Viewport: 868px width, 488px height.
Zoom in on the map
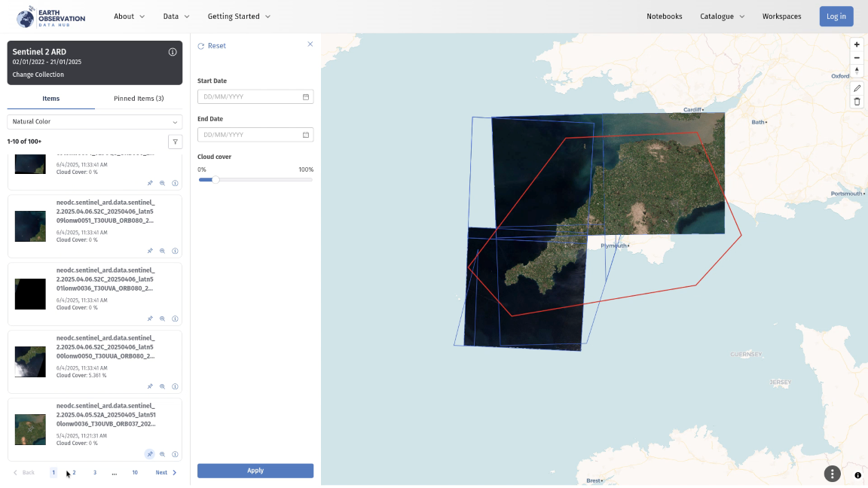pos(857,44)
